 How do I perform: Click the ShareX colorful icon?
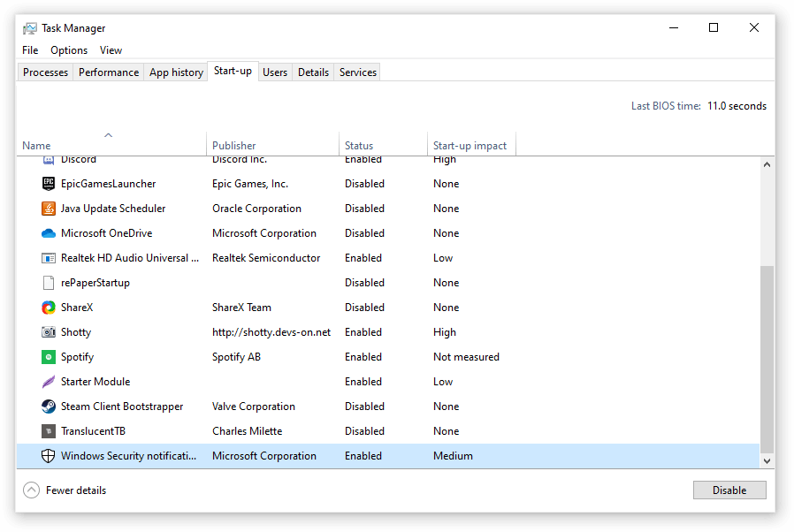coord(48,308)
